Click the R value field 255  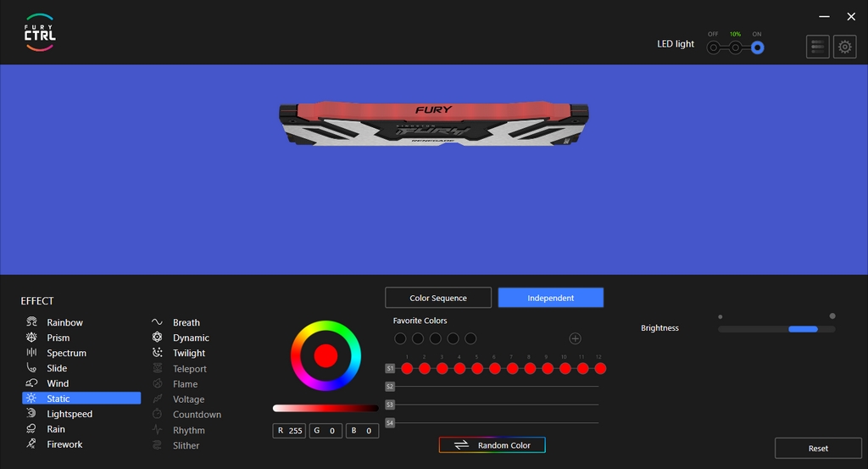click(x=289, y=430)
